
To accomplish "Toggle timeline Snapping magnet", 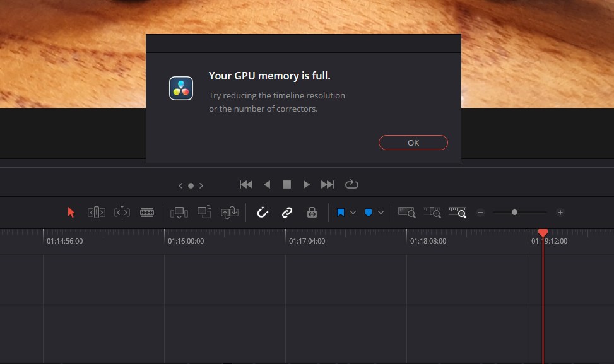I will click(263, 213).
